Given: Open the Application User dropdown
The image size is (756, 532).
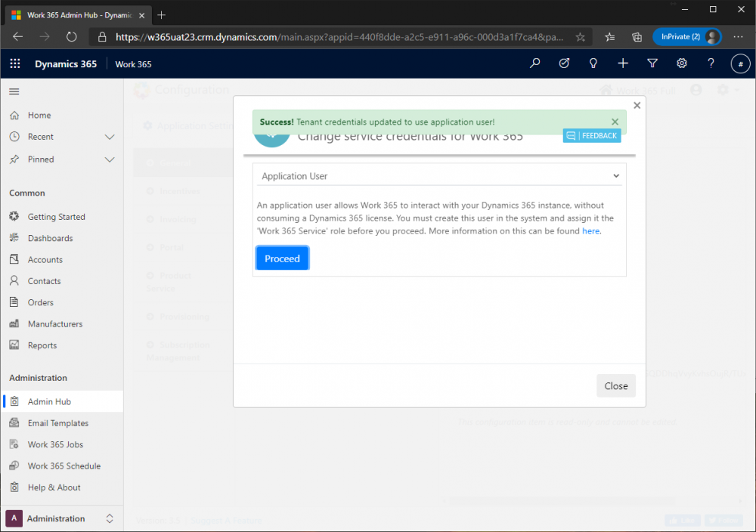Looking at the screenshot, I should pyautogui.click(x=440, y=176).
